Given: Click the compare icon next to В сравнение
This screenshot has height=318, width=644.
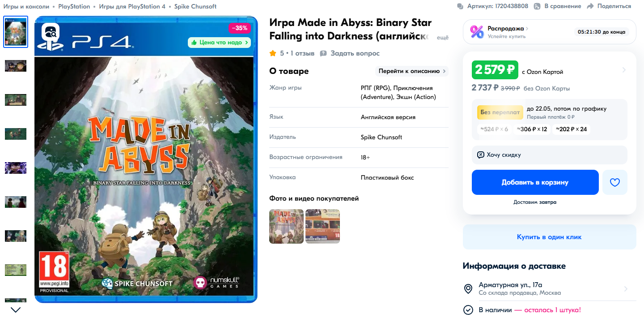Looking at the screenshot, I should 536,6.
